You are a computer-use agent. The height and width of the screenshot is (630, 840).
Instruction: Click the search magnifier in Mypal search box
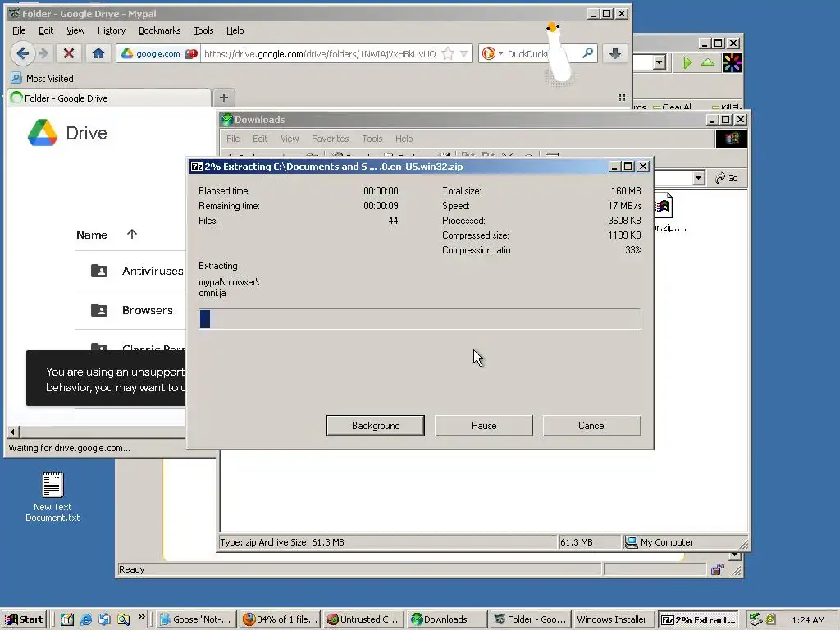[x=587, y=53]
